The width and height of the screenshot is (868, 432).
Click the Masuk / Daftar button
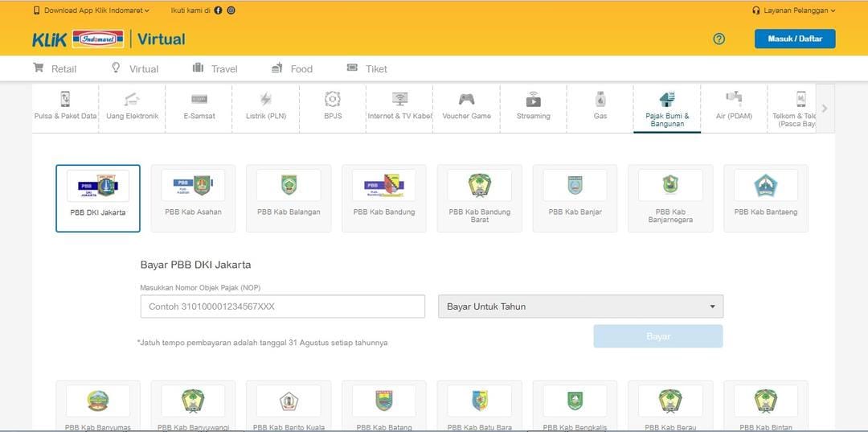795,39
